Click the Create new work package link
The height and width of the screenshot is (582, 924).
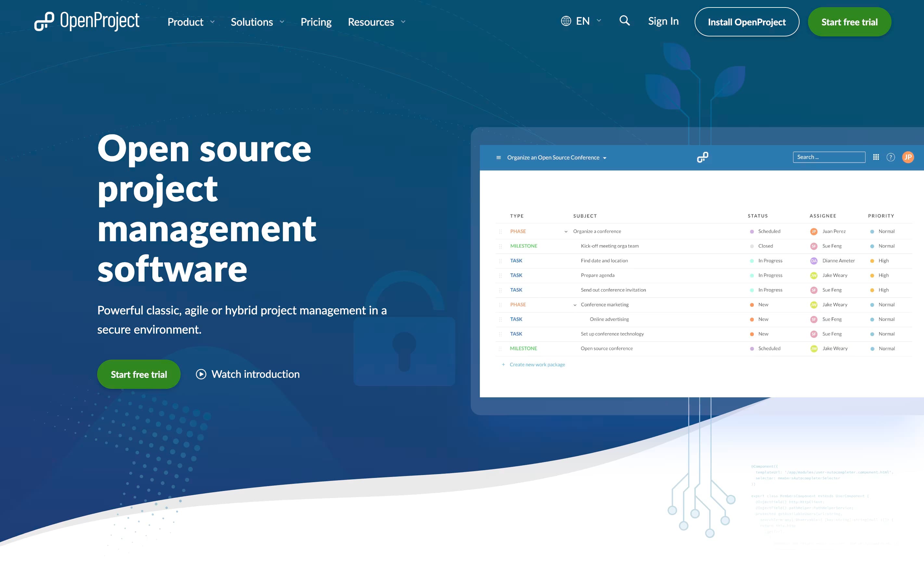coord(537,364)
